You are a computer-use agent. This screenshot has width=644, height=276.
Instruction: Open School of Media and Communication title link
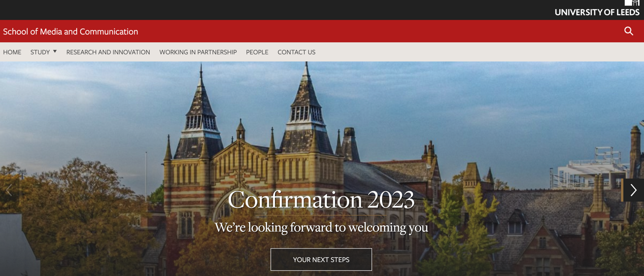click(71, 31)
